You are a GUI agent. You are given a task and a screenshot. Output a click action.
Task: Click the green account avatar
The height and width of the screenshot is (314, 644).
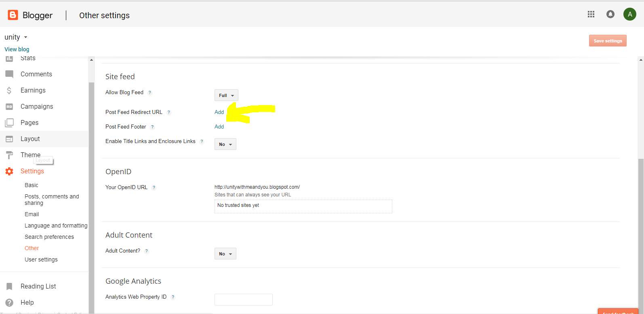coord(629,15)
